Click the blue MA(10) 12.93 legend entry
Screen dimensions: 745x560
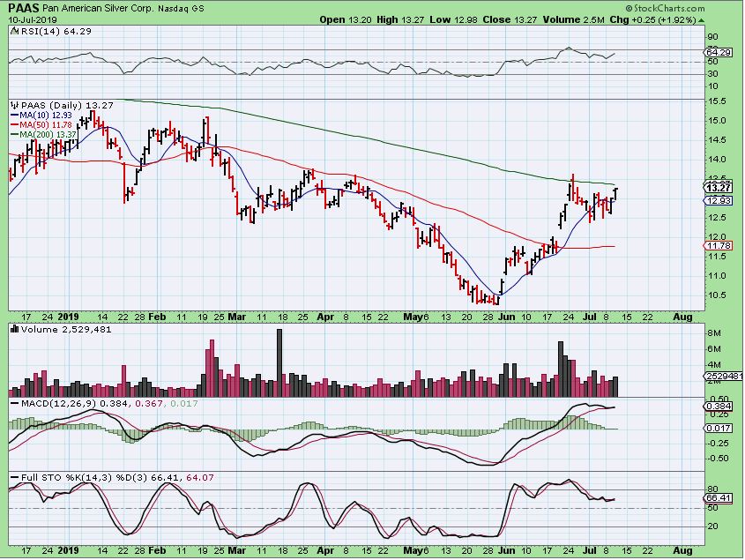coord(41,115)
